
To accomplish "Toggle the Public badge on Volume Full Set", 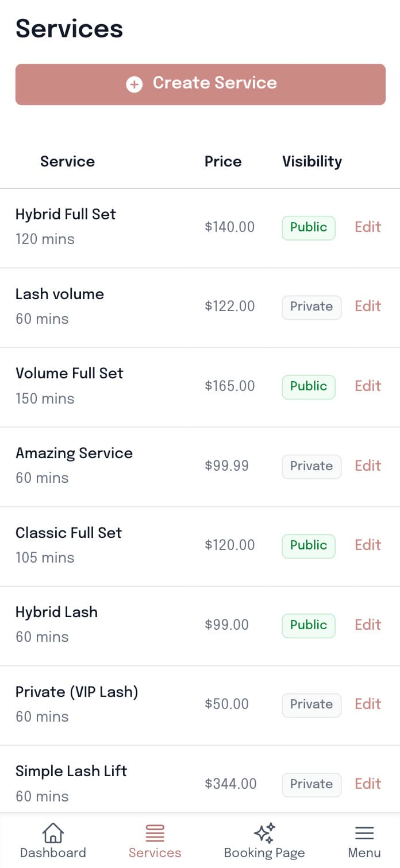I will [308, 386].
